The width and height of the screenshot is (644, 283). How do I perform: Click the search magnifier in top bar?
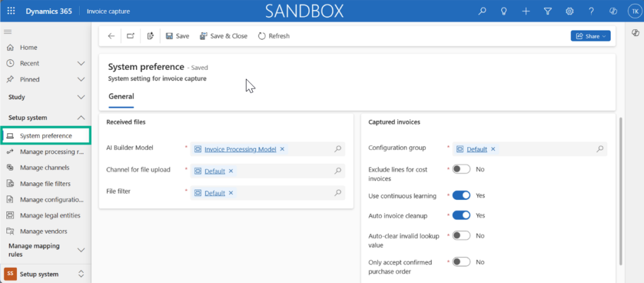pyautogui.click(x=482, y=11)
